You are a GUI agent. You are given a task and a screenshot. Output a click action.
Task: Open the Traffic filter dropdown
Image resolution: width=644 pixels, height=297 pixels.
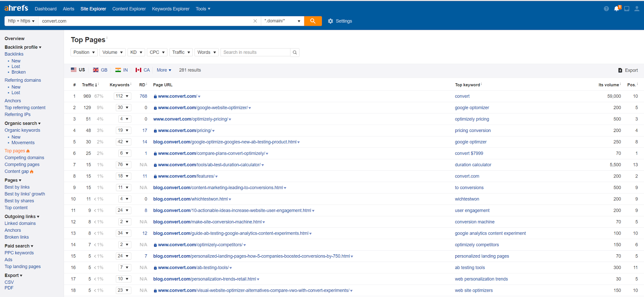point(181,52)
